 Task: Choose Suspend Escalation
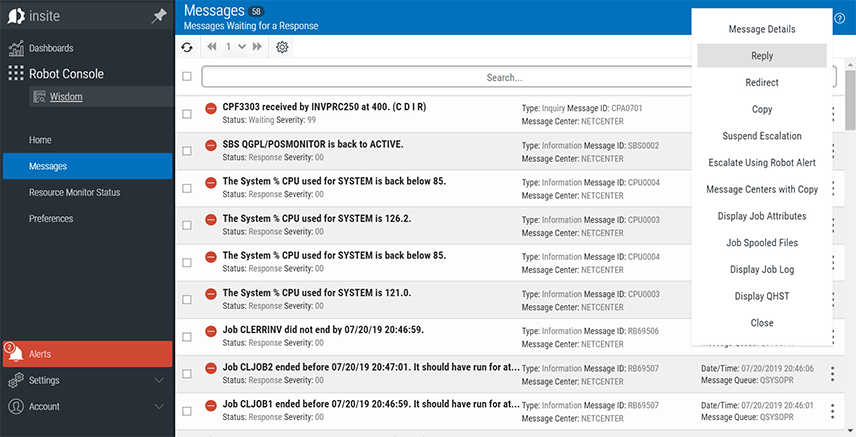(762, 136)
